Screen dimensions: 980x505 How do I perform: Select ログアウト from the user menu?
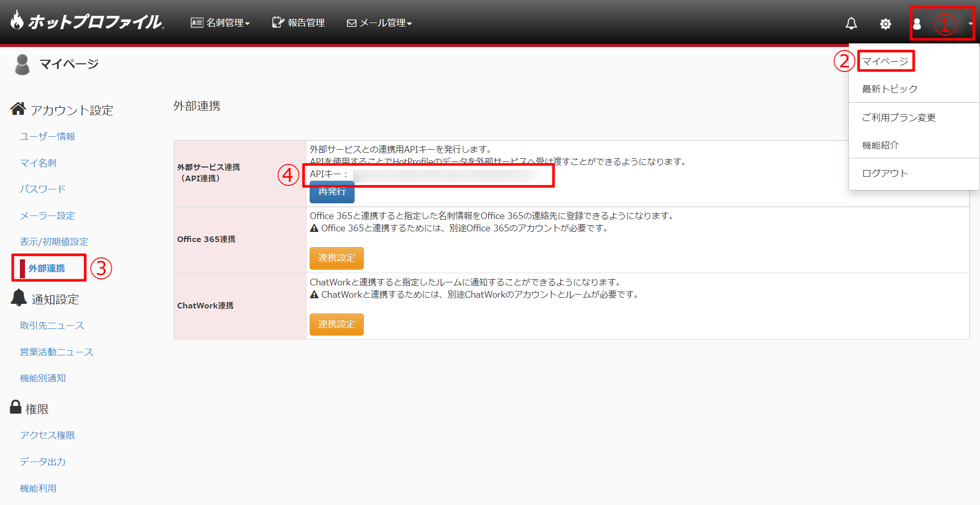[x=885, y=173]
